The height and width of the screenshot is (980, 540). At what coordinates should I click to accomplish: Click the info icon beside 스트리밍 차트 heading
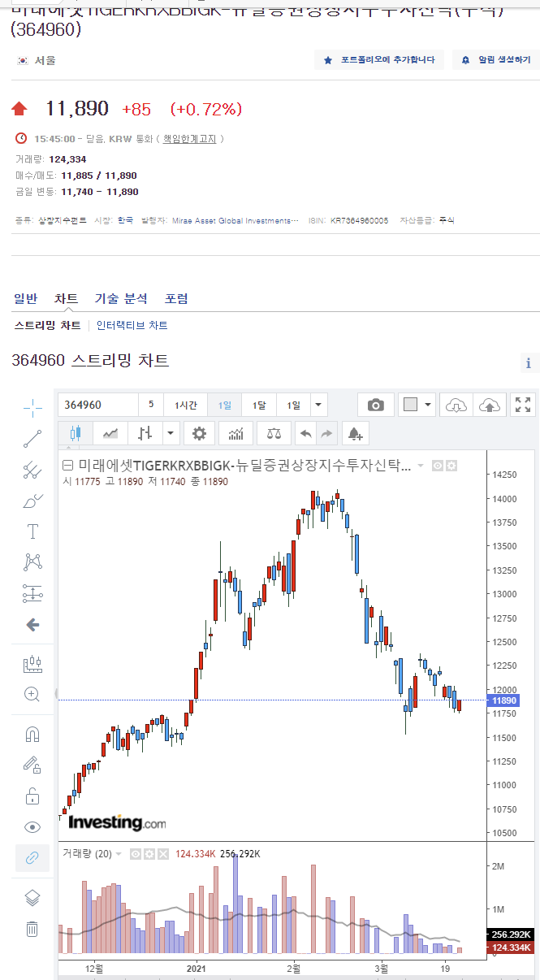coord(529,363)
